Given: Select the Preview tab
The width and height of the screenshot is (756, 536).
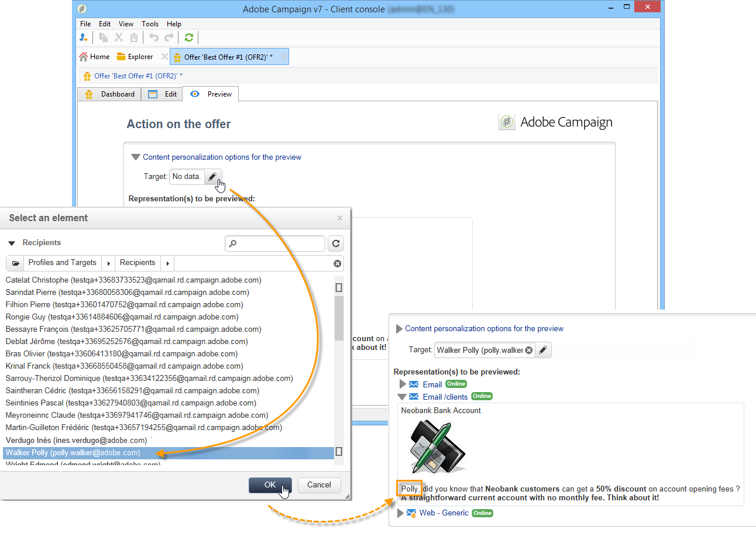Looking at the screenshot, I should pos(211,94).
